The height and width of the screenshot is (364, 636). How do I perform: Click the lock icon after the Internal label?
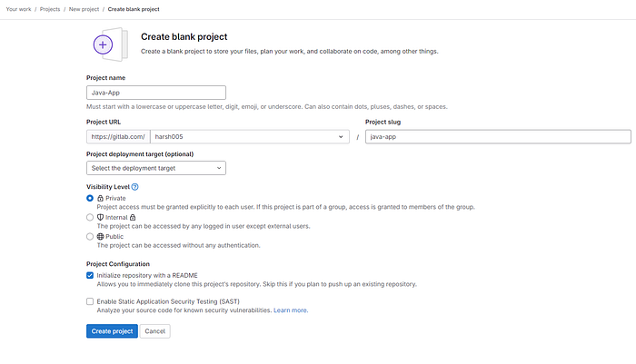pos(133,217)
